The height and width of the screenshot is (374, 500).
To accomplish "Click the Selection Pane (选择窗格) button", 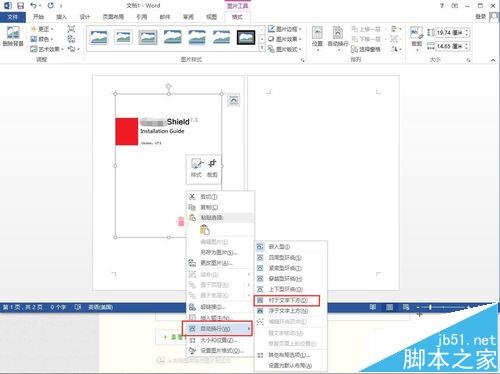I will [x=365, y=49].
